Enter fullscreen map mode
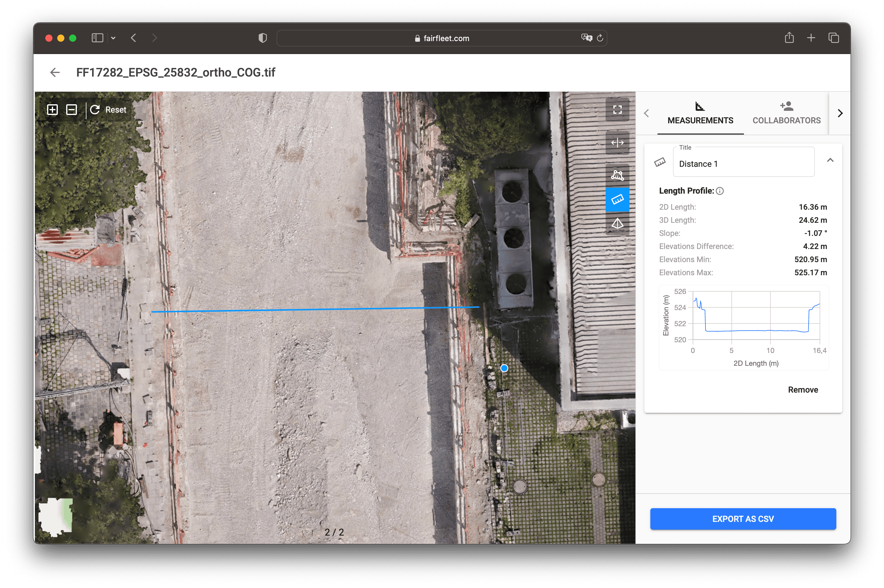Viewport: 884px width, 588px height. [617, 110]
